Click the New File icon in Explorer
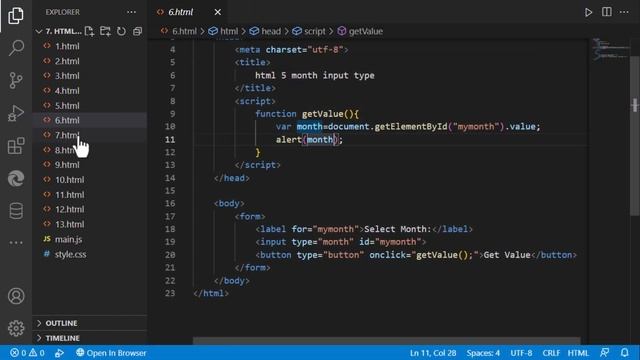 pos(89,31)
